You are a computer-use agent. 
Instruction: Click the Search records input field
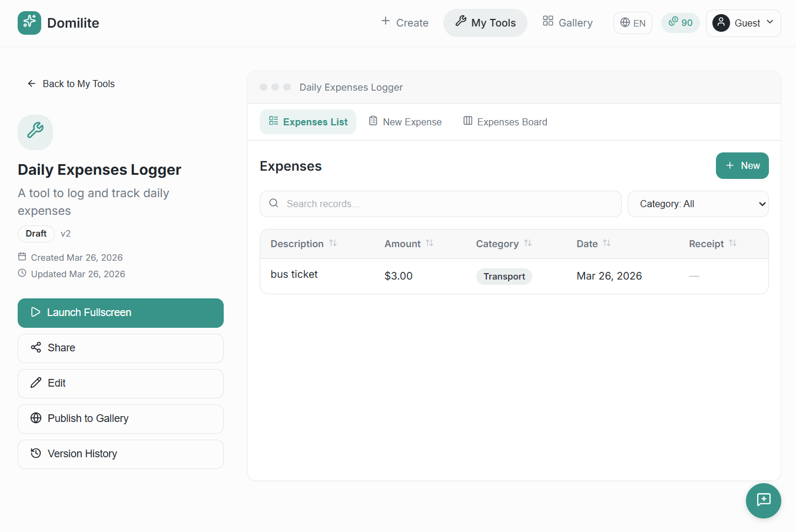[x=440, y=204]
